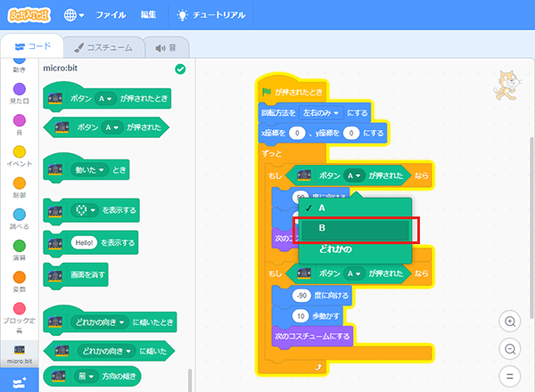The height and width of the screenshot is (392, 535).
Task: Open the heart pattern matrix dropdown
Action: tap(85, 210)
